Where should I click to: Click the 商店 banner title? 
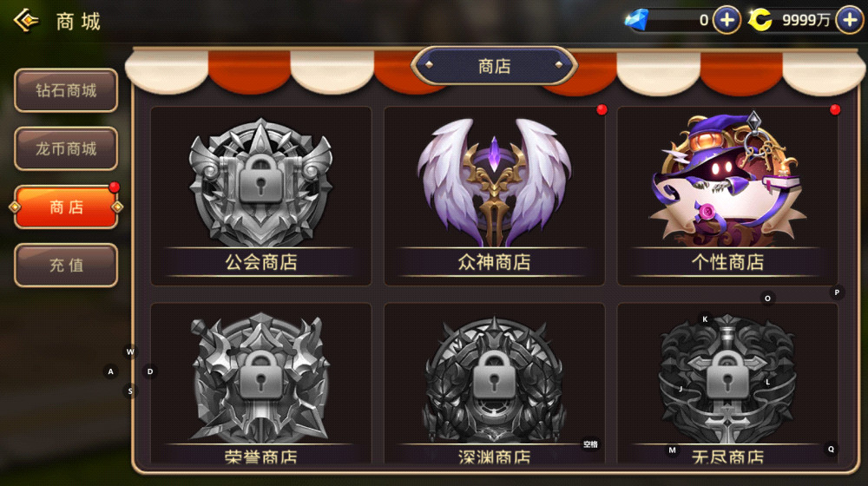pyautogui.click(x=495, y=67)
